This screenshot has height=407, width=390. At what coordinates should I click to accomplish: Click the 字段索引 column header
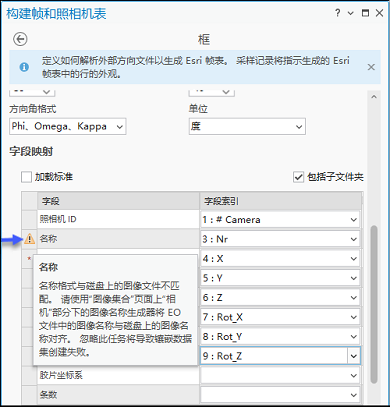(281, 201)
